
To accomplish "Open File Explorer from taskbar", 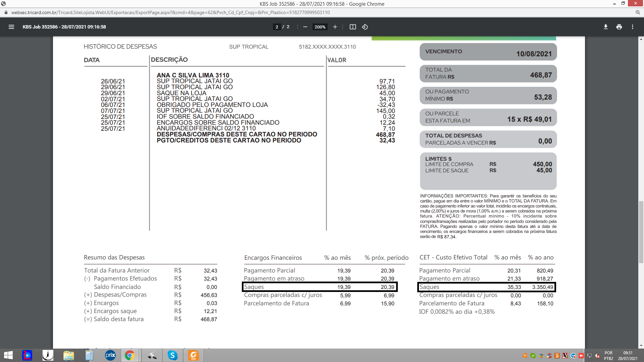I will (68, 355).
